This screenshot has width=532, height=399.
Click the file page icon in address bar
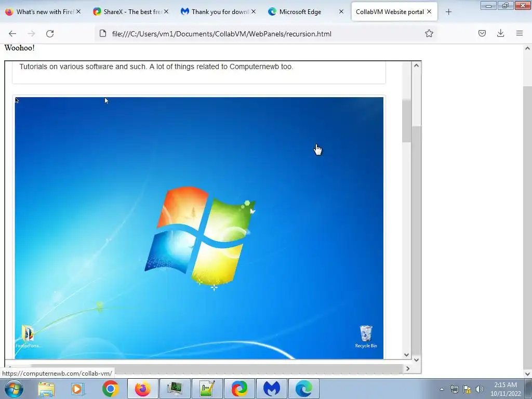pos(102,33)
